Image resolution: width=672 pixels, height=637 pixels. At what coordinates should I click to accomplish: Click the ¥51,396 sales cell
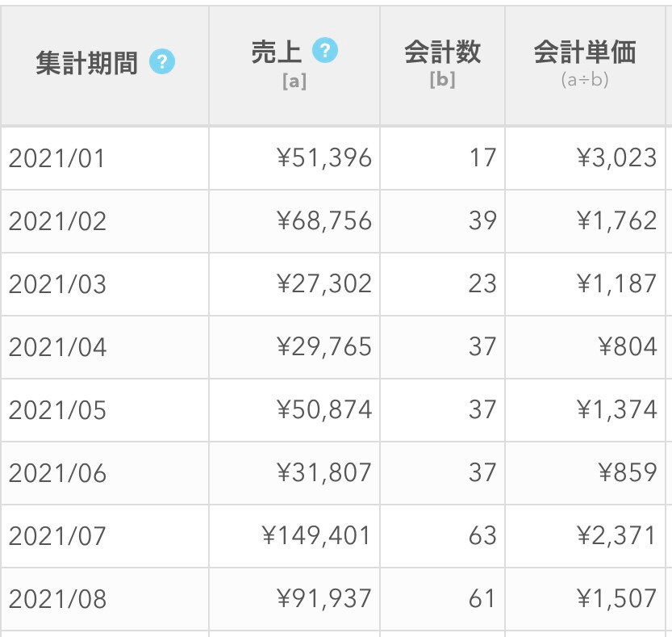(x=323, y=157)
